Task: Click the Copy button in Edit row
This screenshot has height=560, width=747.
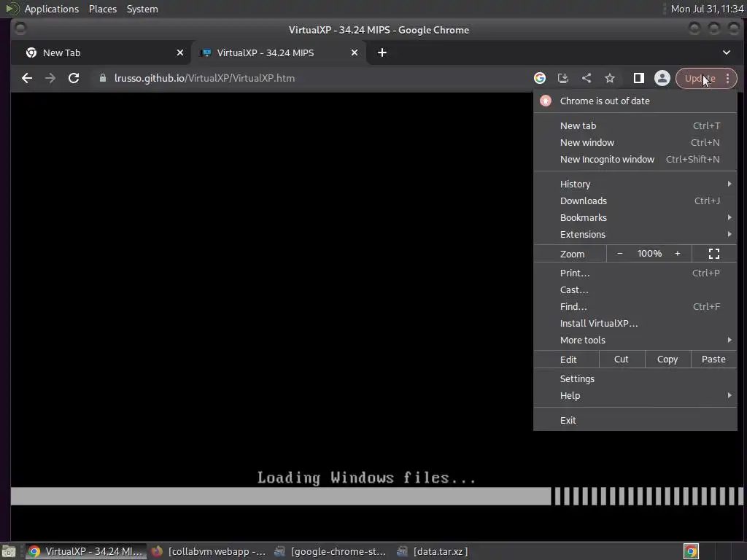Action: [x=667, y=359]
